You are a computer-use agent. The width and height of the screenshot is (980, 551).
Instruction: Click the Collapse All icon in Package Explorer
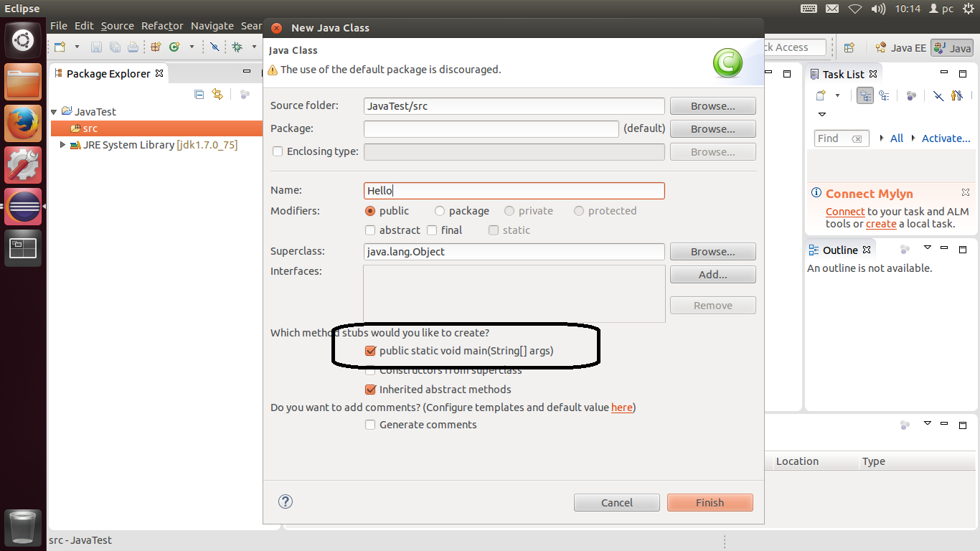point(199,94)
